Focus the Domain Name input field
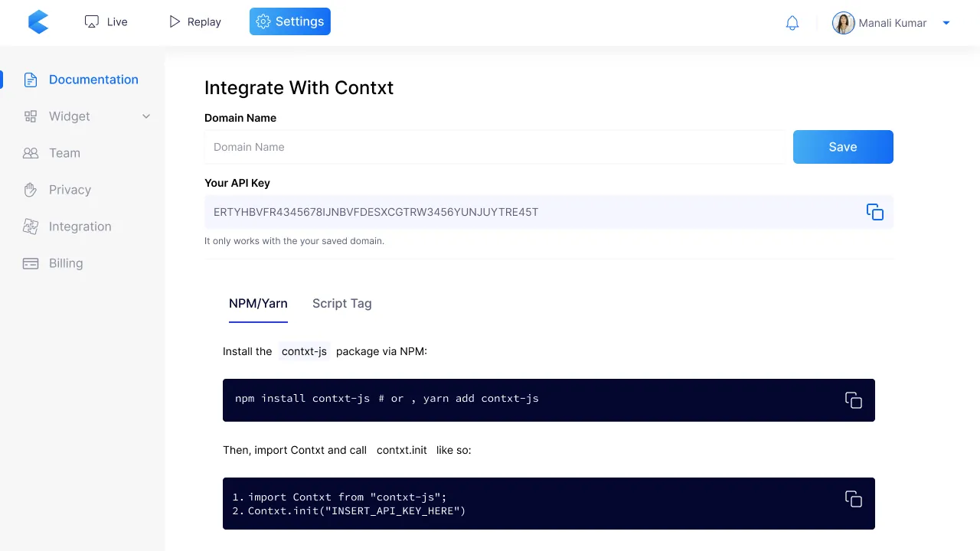The image size is (980, 551). click(495, 147)
